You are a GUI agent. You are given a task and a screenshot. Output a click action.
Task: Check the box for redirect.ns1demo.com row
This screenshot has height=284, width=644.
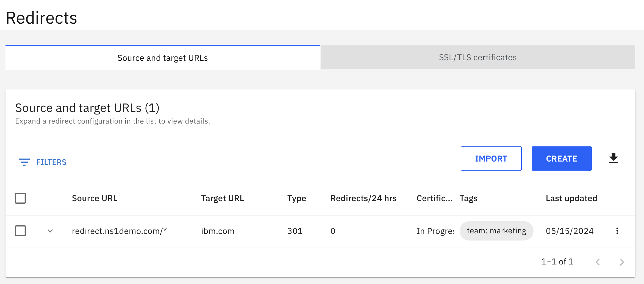point(20,231)
